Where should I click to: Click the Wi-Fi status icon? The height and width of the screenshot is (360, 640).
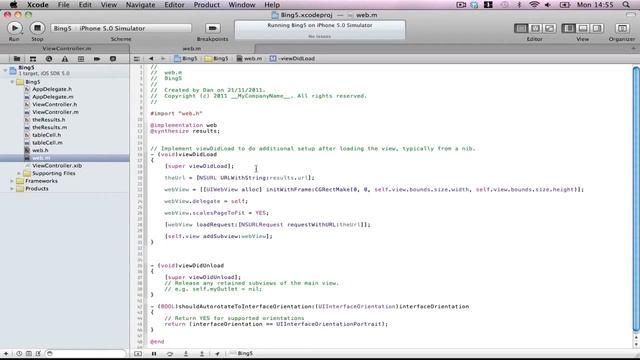tap(534, 5)
